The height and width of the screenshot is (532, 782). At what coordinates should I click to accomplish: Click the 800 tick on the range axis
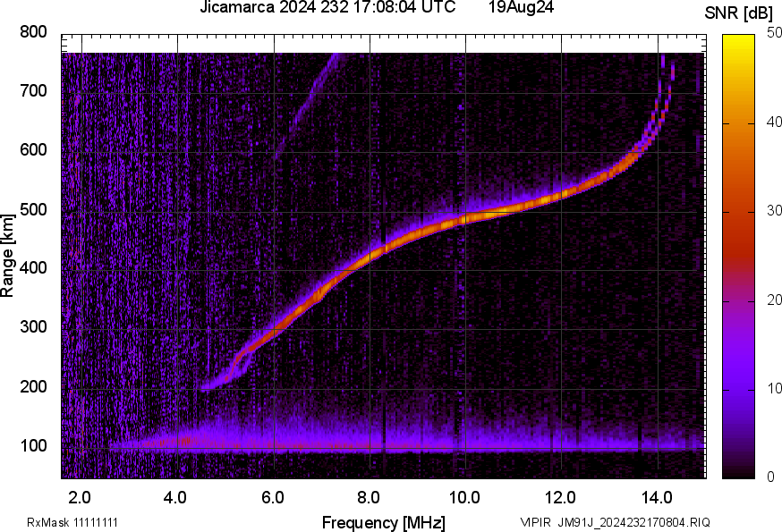tap(33, 32)
